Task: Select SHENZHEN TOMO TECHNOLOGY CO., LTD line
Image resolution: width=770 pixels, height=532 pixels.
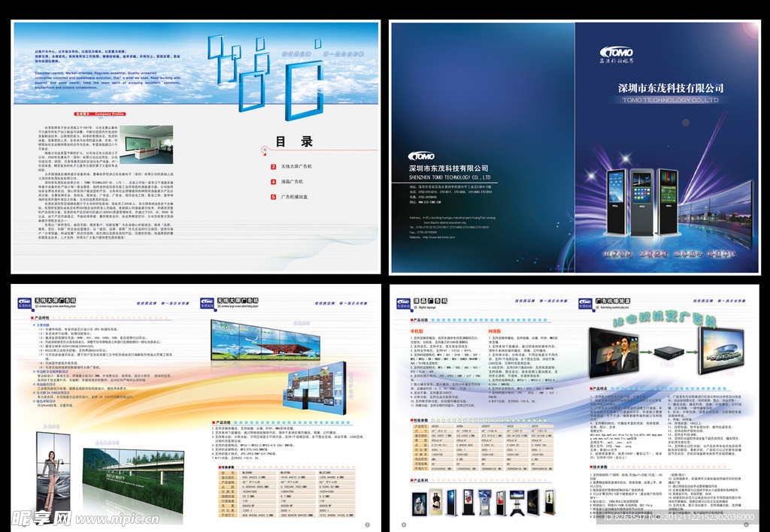Action: point(450,177)
